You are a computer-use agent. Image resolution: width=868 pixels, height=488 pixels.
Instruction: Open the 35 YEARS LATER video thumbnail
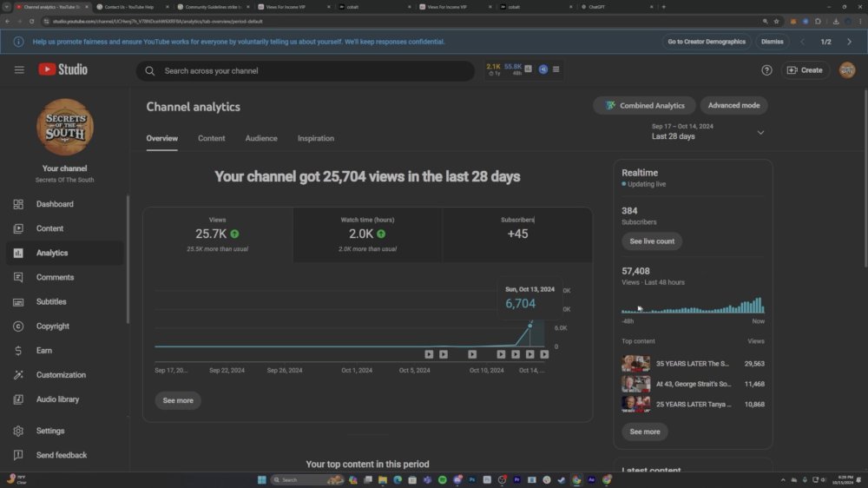click(x=635, y=364)
